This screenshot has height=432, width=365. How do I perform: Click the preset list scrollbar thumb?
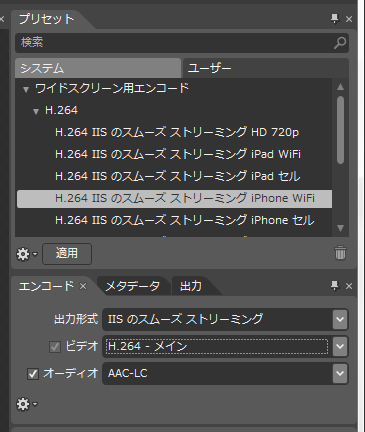(340, 130)
